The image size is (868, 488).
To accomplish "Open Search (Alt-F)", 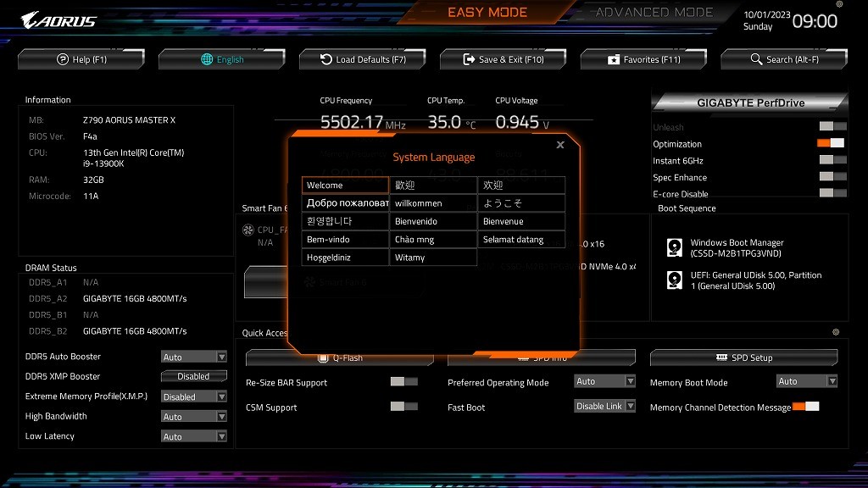I will (784, 59).
